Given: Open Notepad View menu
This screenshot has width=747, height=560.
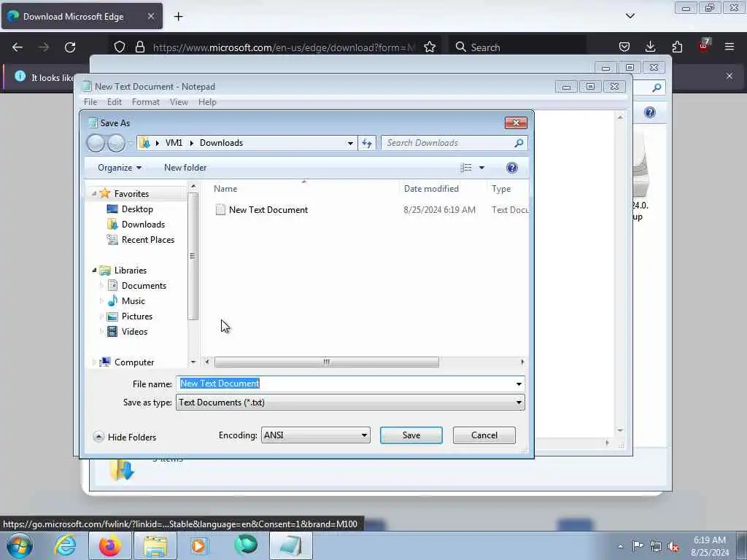Looking at the screenshot, I should [179, 102].
